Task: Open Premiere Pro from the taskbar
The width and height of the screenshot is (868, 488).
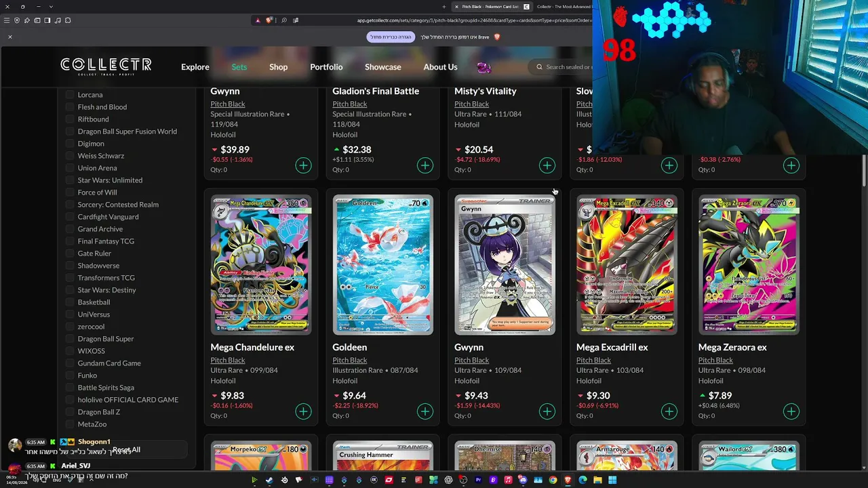Action: coord(478,481)
